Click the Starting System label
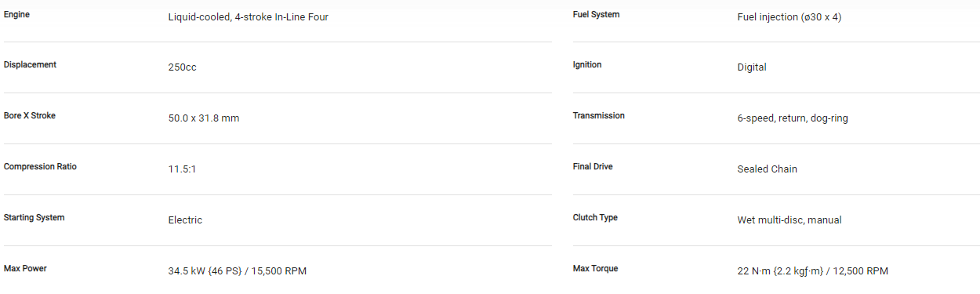This screenshot has height=294, width=980. pos(34,217)
